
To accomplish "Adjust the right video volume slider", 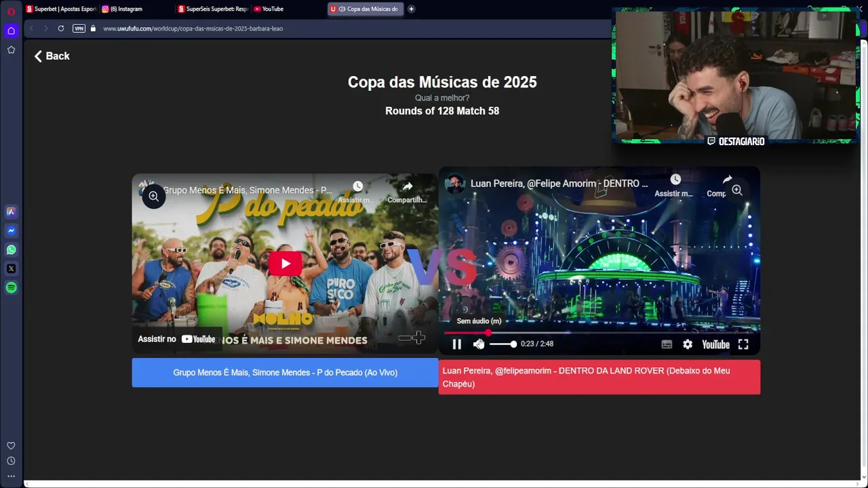I will coord(503,344).
